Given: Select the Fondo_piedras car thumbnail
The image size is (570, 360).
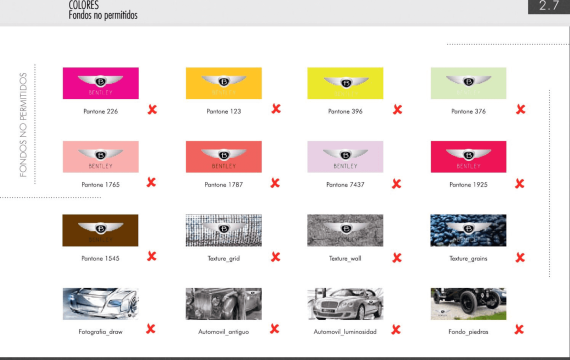Looking at the screenshot, I should [468, 304].
